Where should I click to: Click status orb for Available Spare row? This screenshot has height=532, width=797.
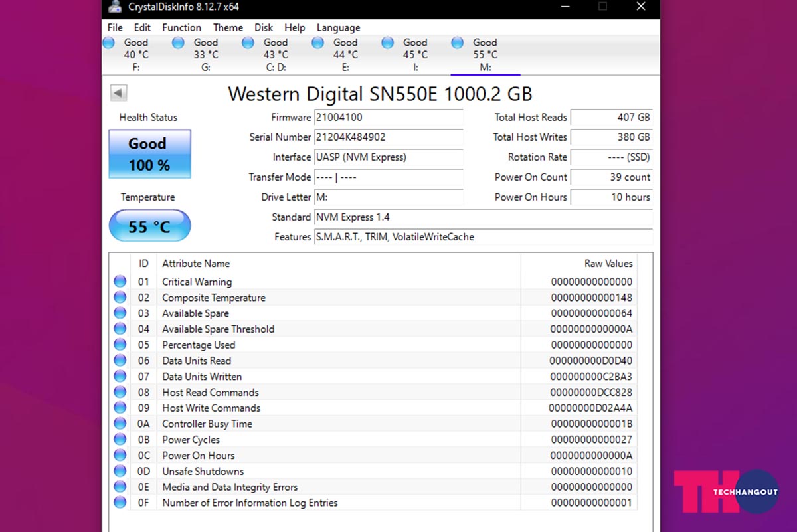[x=120, y=313]
